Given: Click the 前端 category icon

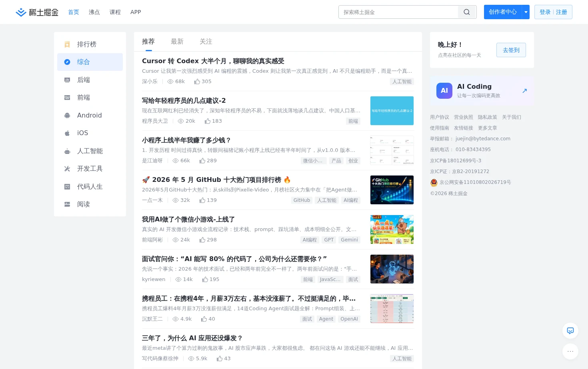Looking at the screenshot, I should point(67,98).
